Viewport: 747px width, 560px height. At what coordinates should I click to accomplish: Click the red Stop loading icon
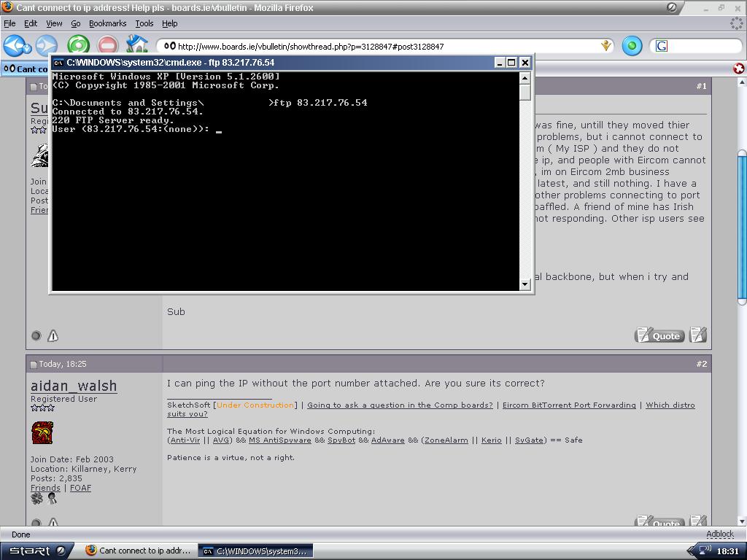tap(108, 46)
